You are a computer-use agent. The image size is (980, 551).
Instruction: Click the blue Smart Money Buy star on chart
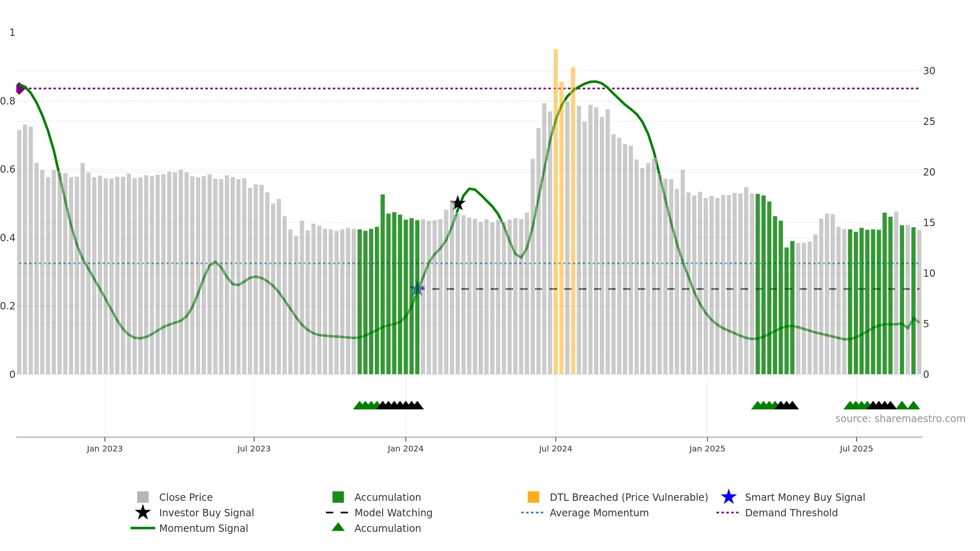click(x=417, y=289)
